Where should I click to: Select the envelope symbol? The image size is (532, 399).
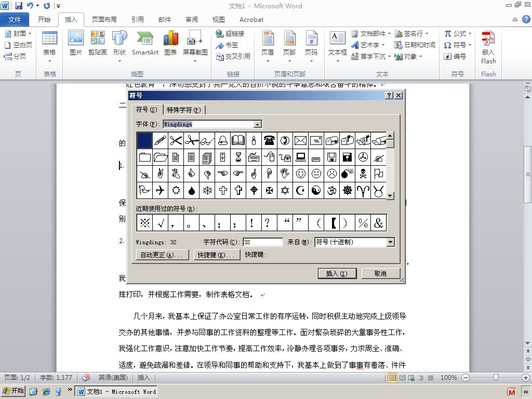point(301,140)
